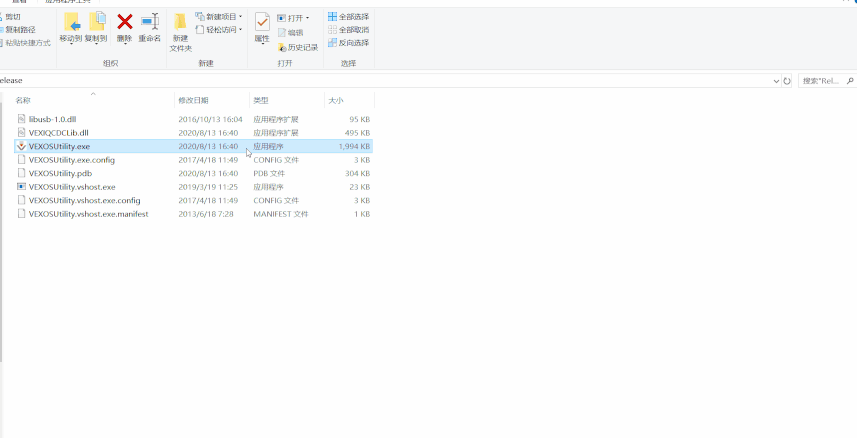Image resolution: width=857 pixels, height=438 pixels.
Task: Click the MANIFEST 文件 type cell
Action: 281,214
